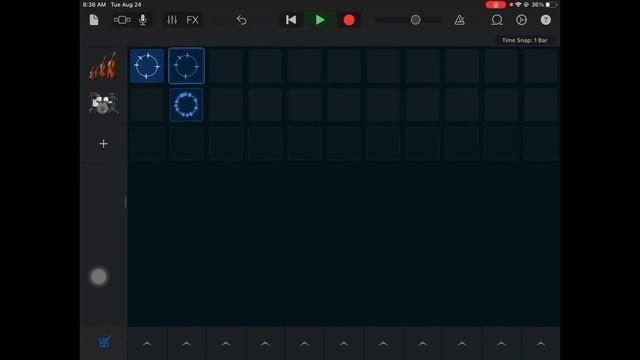Tap red screen recording status indicator
Screen dimensions: 640x360
point(496,5)
